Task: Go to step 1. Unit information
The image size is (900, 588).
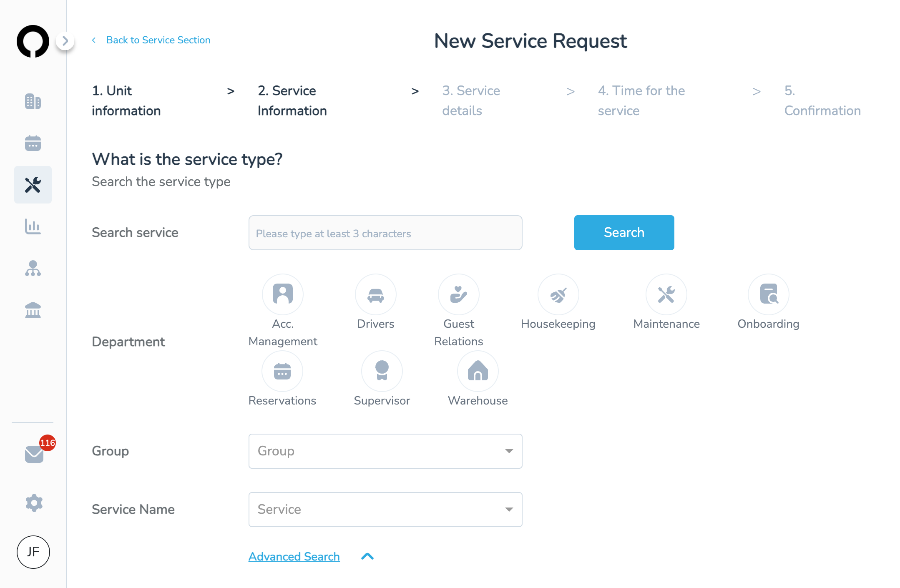Action: tap(126, 101)
